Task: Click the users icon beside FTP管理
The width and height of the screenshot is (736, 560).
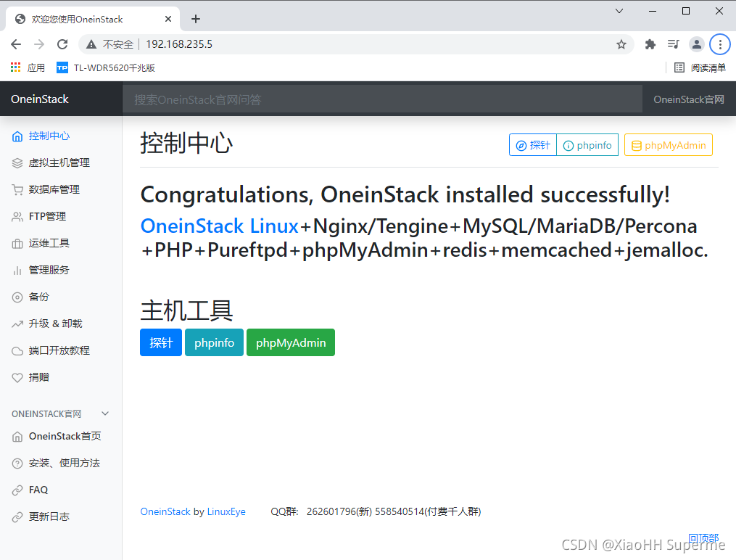Action: click(x=17, y=216)
